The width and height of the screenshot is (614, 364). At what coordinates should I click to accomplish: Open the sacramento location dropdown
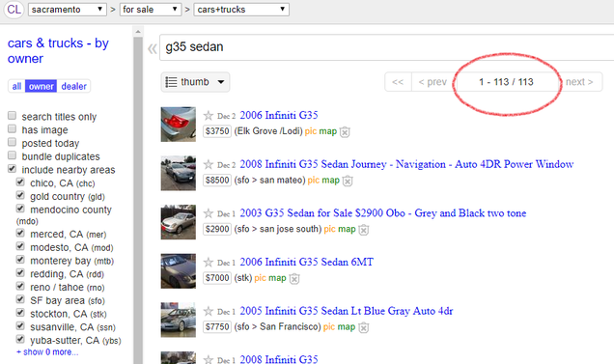click(68, 10)
